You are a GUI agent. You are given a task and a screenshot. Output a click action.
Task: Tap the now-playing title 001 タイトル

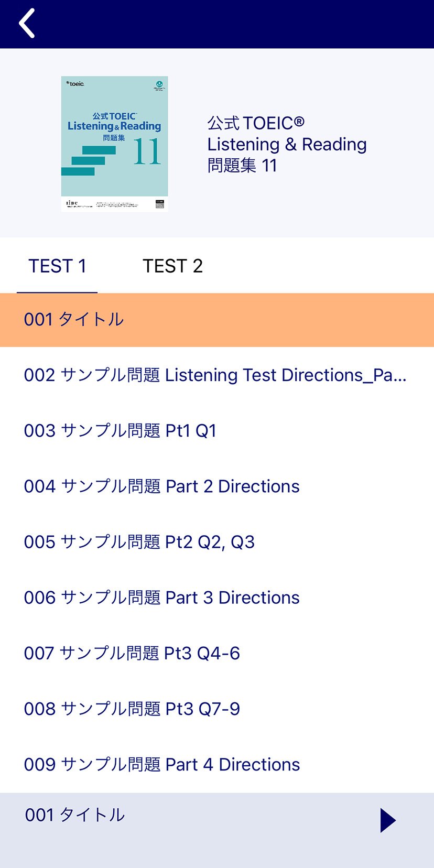coord(75,815)
